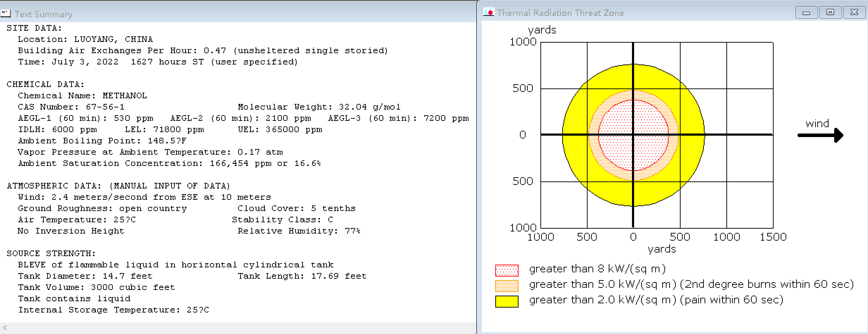Click 'Tank Length: 17.69 feet' text
The height and width of the screenshot is (334, 868).
tap(302, 276)
